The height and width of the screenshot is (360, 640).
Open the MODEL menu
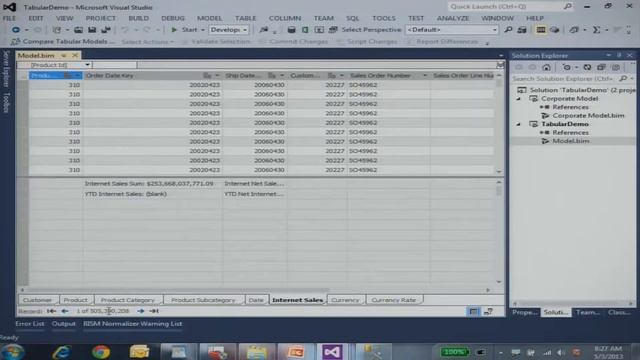209,18
